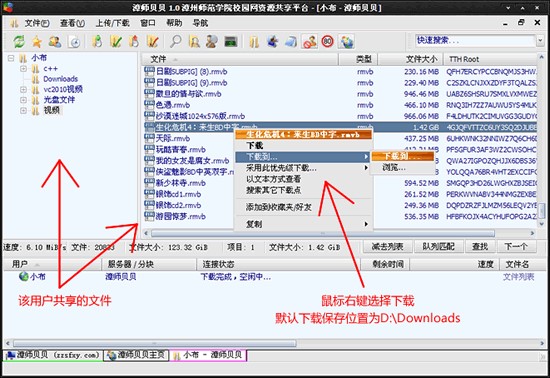Collapse the 小布 root tree node
Image resolution: width=550 pixels, height=378 pixels.
11,58
